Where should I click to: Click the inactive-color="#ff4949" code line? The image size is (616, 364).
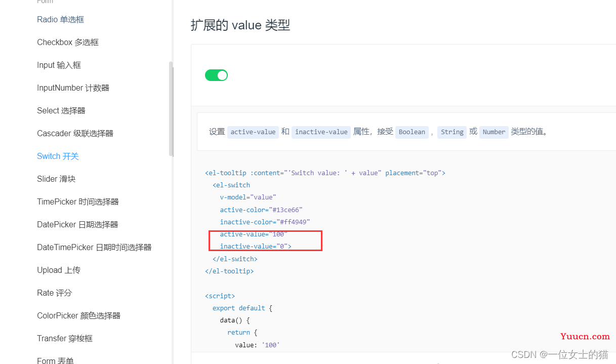tap(265, 222)
